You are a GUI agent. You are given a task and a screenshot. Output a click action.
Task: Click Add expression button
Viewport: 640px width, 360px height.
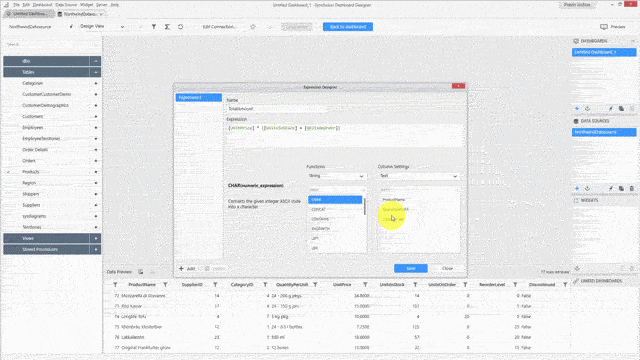[187, 269]
